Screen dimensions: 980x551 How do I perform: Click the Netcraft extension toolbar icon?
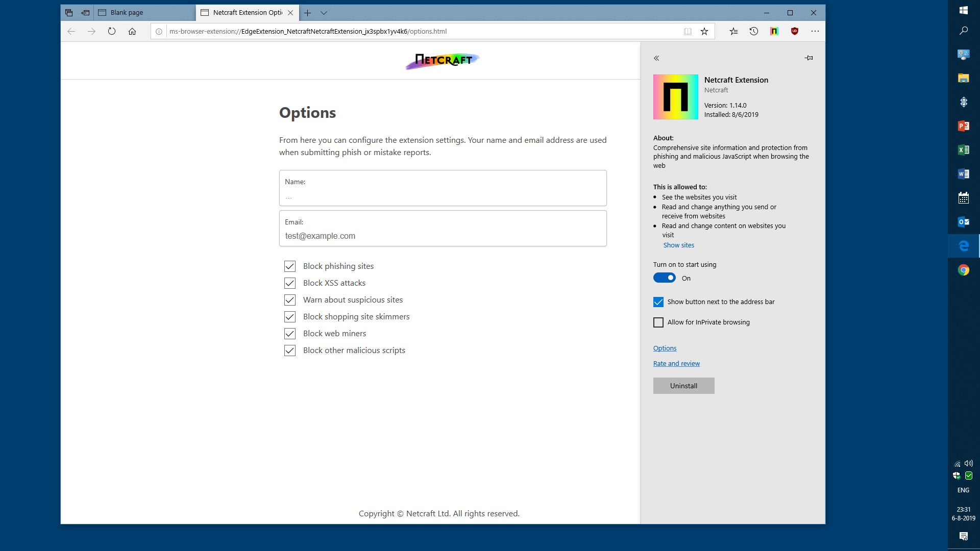click(x=774, y=31)
